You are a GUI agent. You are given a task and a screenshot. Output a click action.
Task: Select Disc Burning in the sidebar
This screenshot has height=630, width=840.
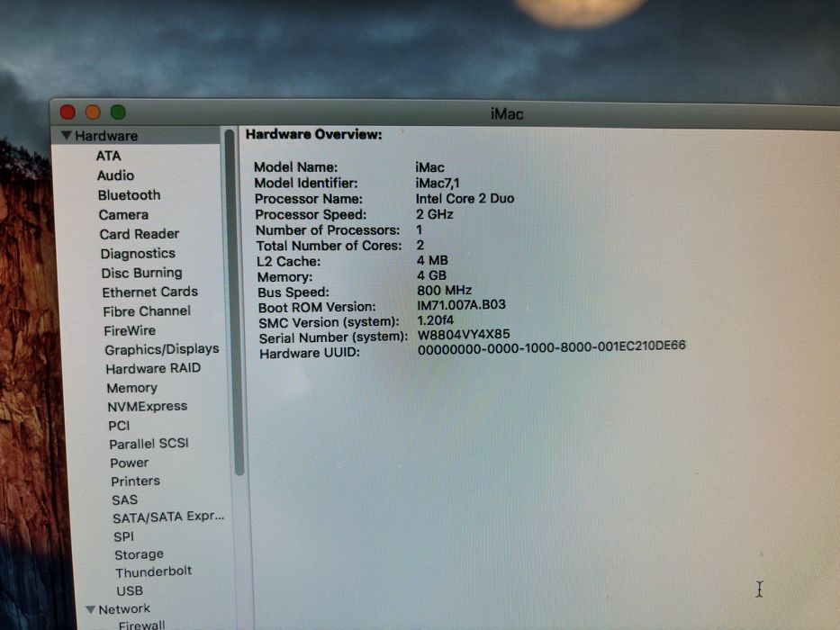(x=142, y=273)
